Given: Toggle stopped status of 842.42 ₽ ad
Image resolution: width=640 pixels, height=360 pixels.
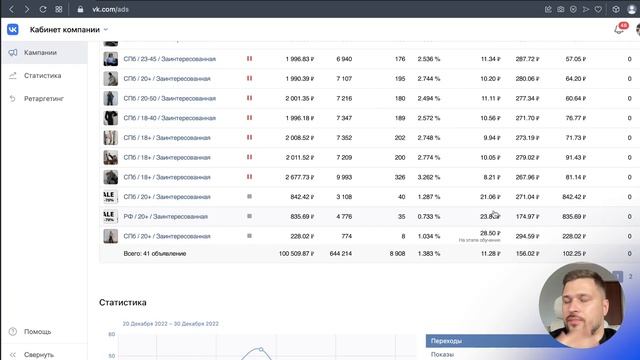Looking at the screenshot, I should pyautogui.click(x=249, y=196).
